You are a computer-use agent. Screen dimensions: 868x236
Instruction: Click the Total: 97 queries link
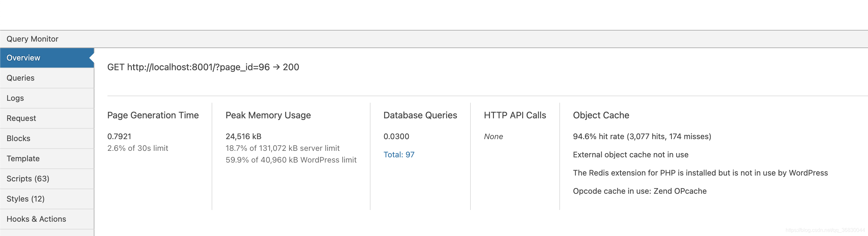[x=399, y=155]
